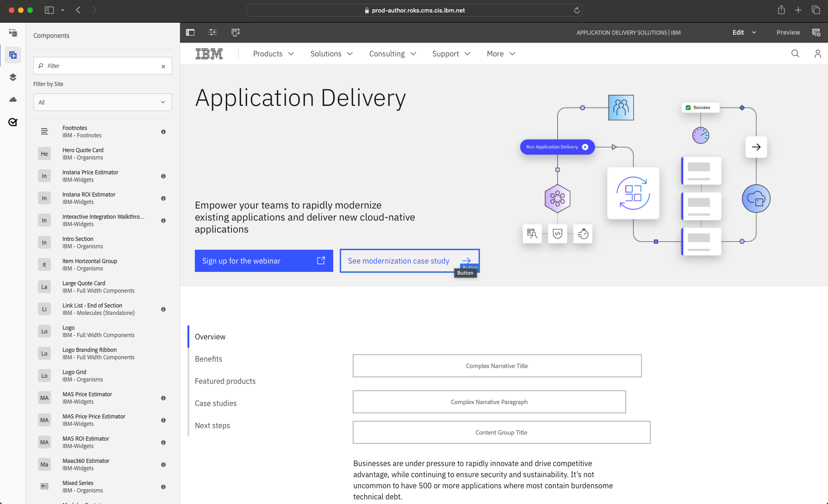
Task: Jump to Case studies section
Action: 216,403
